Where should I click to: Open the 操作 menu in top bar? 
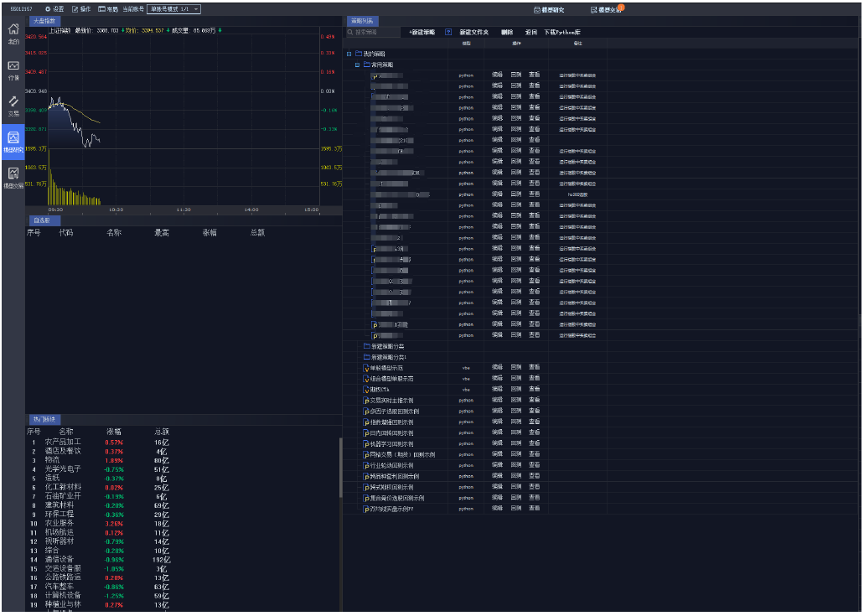point(81,9)
